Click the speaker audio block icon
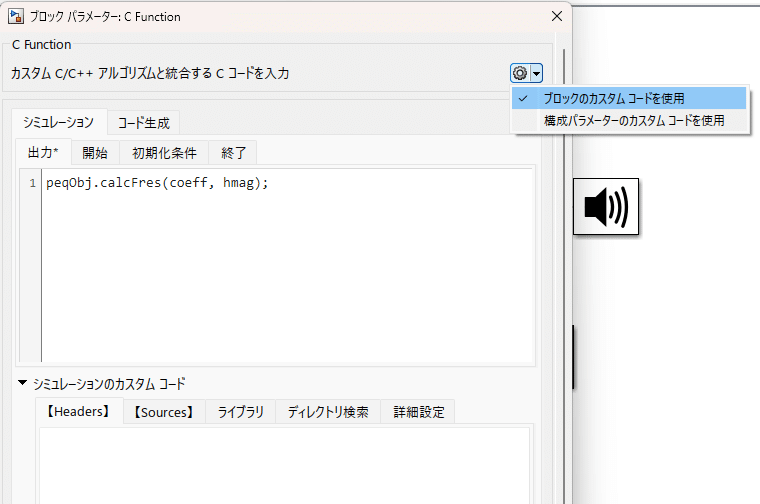 pos(606,206)
